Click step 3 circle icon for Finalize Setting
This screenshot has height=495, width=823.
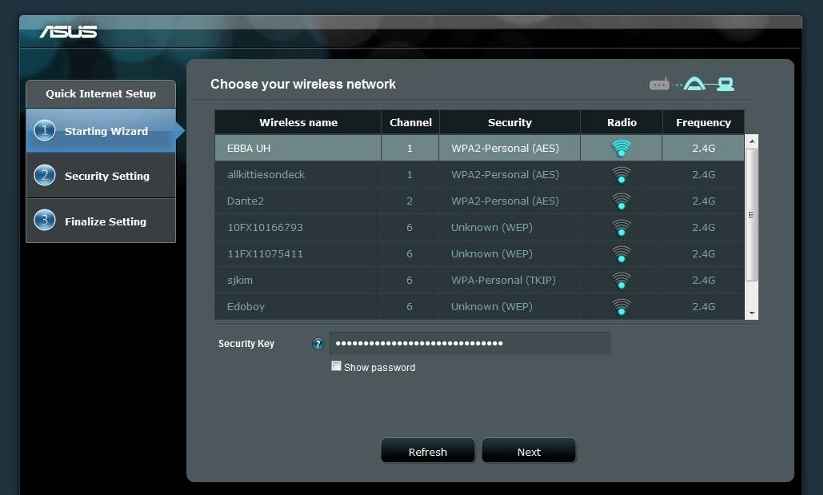pos(45,220)
